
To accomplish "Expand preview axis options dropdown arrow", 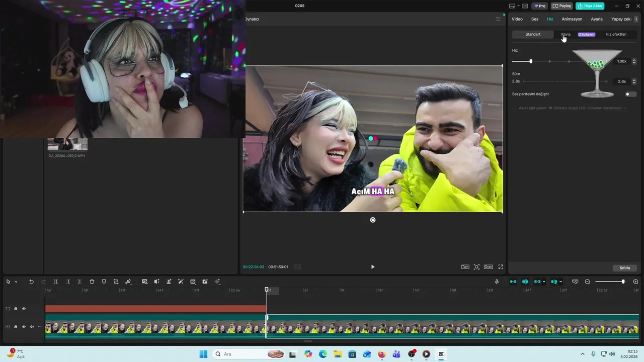I will point(560,282).
